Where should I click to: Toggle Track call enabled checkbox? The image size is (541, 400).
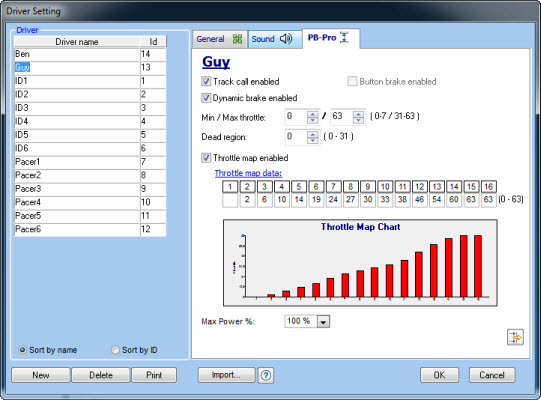(x=206, y=81)
